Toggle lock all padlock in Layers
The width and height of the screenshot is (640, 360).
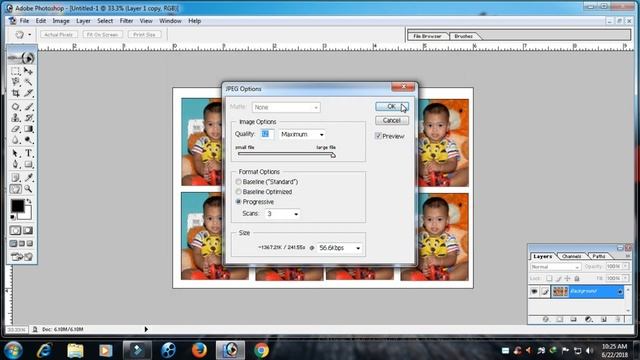tap(577, 278)
